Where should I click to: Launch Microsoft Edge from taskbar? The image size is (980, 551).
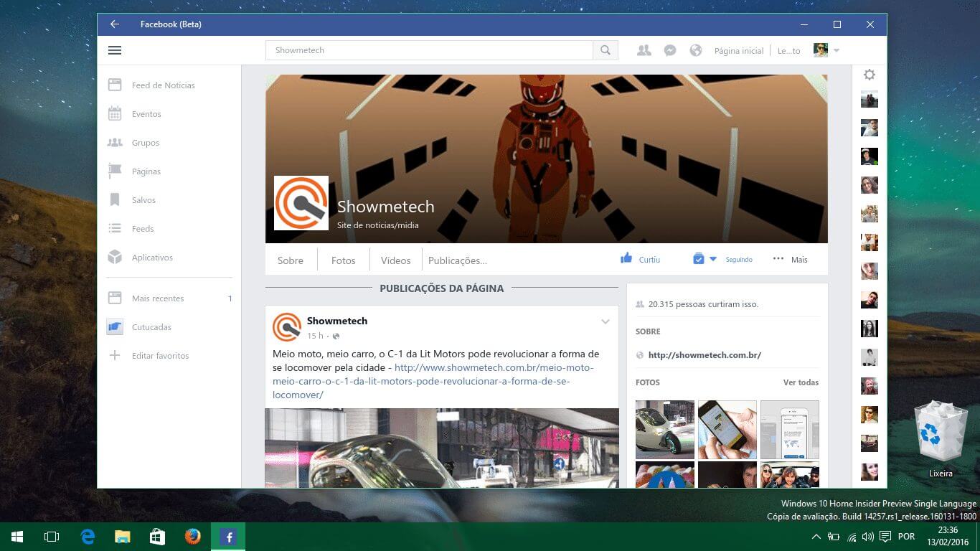point(88,537)
